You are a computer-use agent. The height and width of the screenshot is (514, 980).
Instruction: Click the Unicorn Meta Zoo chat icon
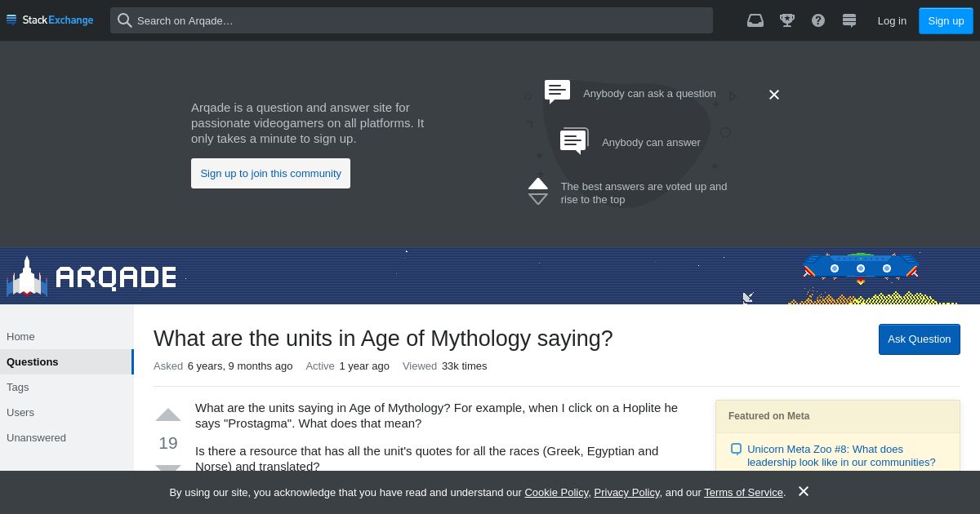coord(736,449)
